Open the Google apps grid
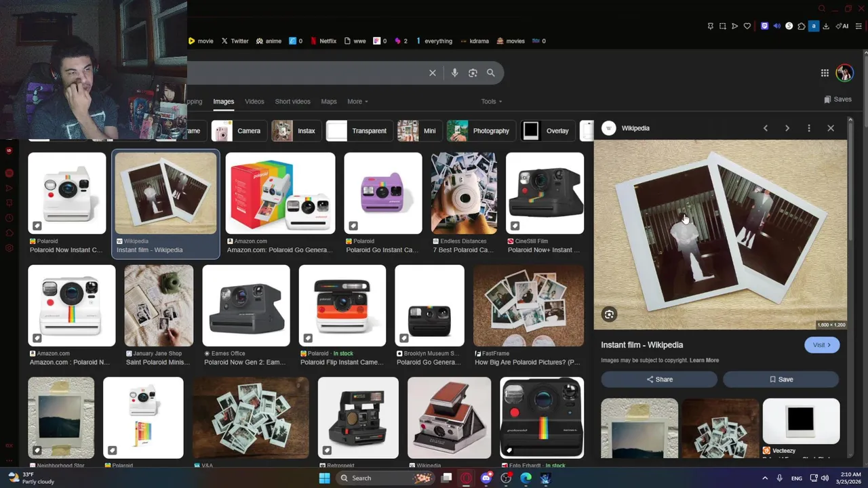Screen dimensions: 868x488 pos(825,73)
